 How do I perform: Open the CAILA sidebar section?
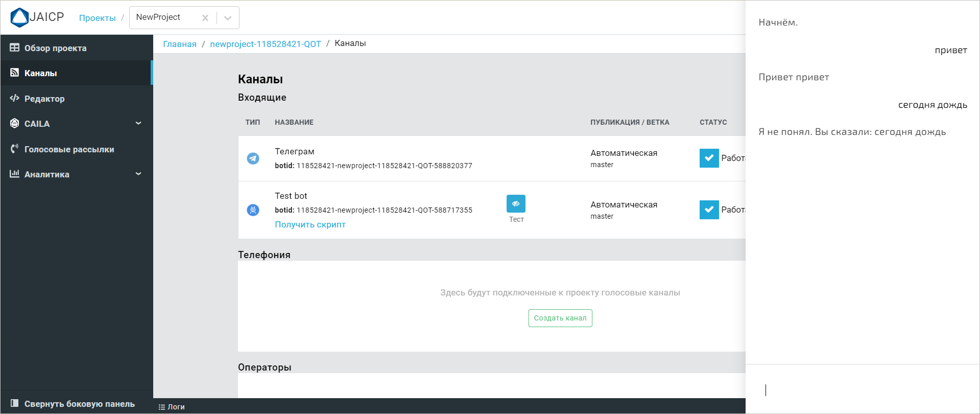coord(77,124)
